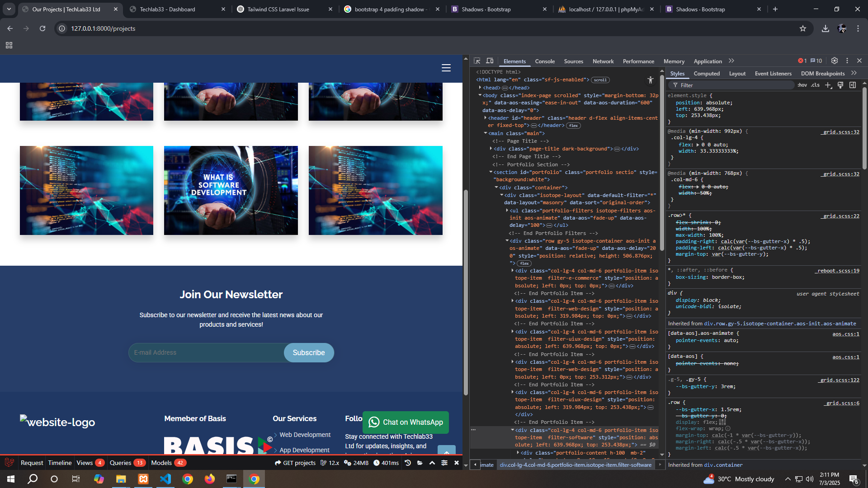The height and width of the screenshot is (488, 868).
Task: Expand the head element node
Action: click(480, 88)
